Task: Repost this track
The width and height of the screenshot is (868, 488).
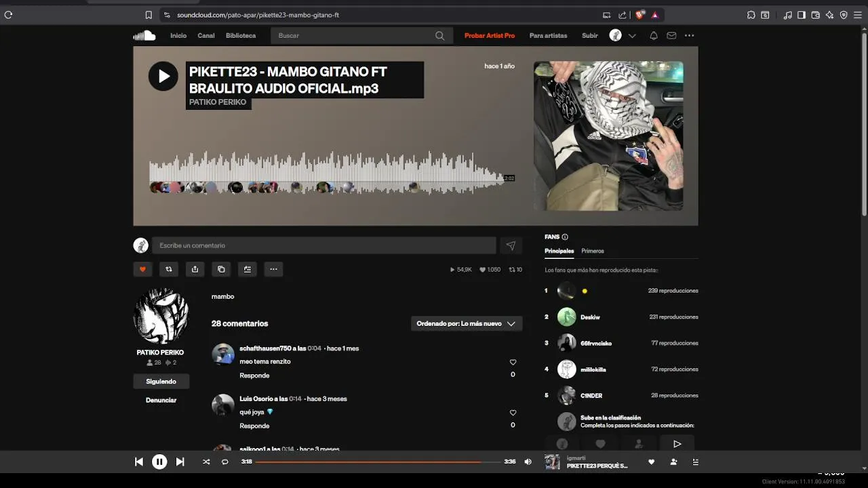Action: click(169, 269)
